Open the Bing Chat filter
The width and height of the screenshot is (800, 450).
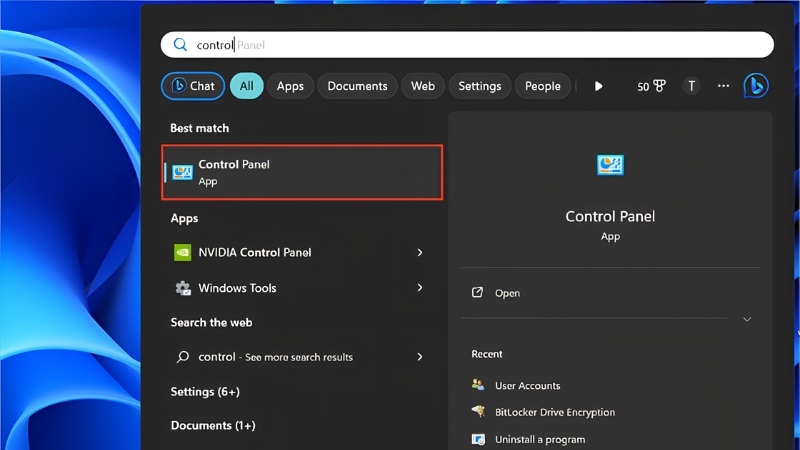193,86
